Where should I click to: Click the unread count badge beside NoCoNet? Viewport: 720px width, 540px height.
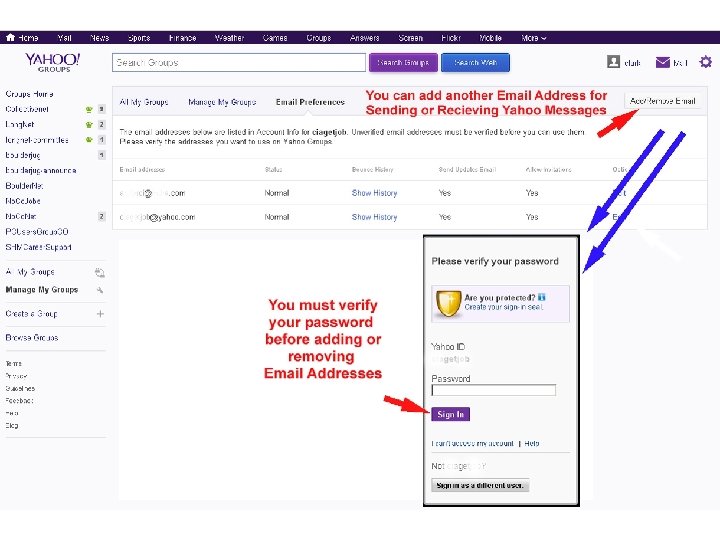click(x=101, y=216)
